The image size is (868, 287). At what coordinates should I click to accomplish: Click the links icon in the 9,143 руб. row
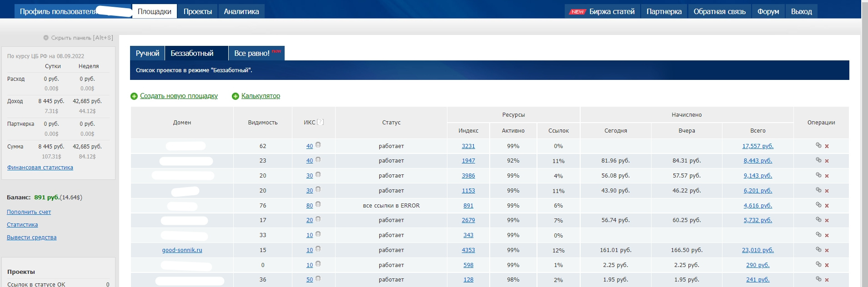coord(818,175)
